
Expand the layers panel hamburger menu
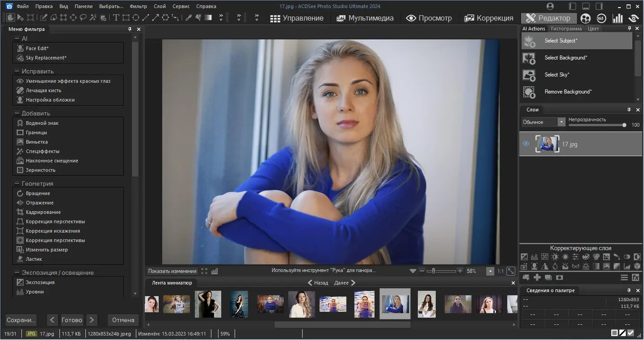tap(624, 278)
